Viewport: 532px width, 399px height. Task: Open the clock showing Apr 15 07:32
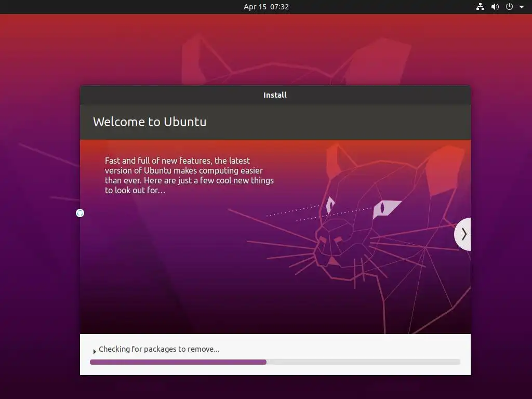pos(266,7)
